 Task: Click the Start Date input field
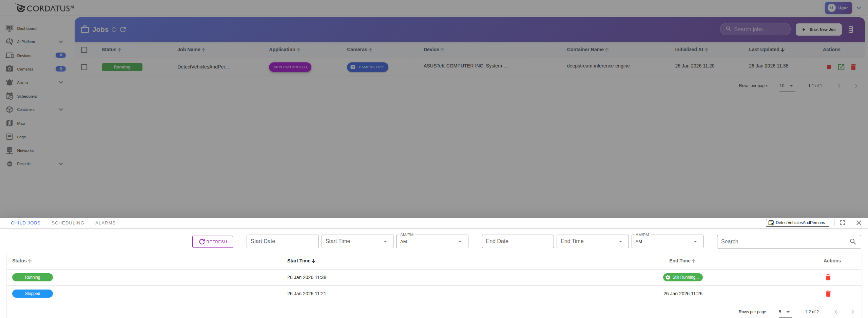(282, 241)
